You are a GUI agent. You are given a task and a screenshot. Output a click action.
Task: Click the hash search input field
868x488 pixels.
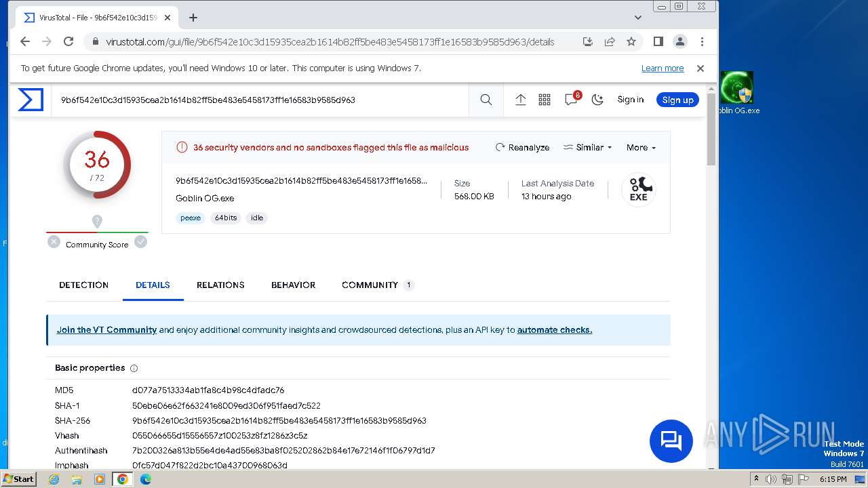point(260,100)
